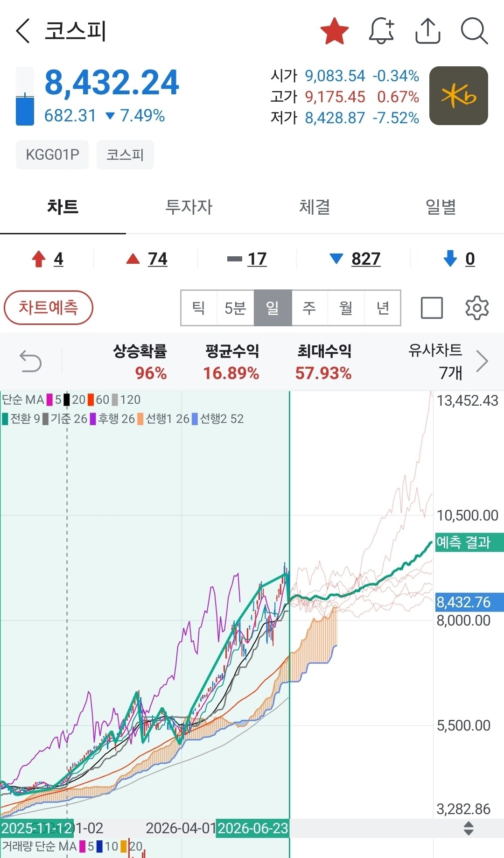This screenshot has height=858, width=504.
Task: Tap the back arrow icon
Action: pyautogui.click(x=23, y=31)
